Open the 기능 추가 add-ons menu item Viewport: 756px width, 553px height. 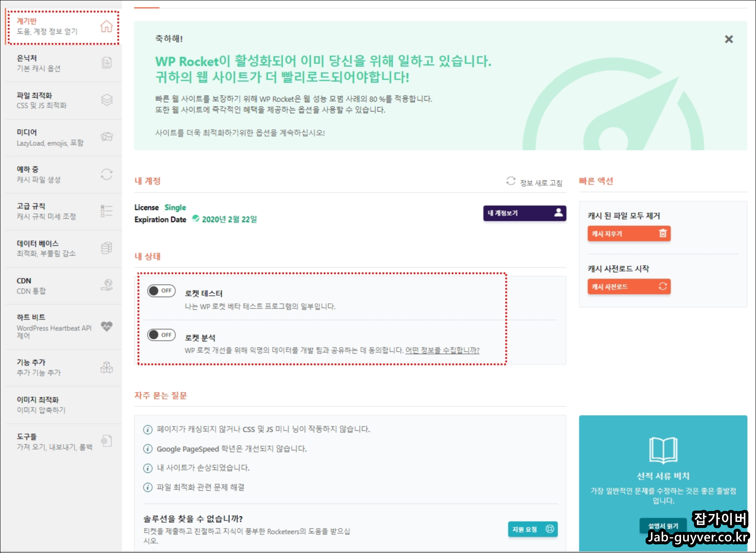point(64,367)
